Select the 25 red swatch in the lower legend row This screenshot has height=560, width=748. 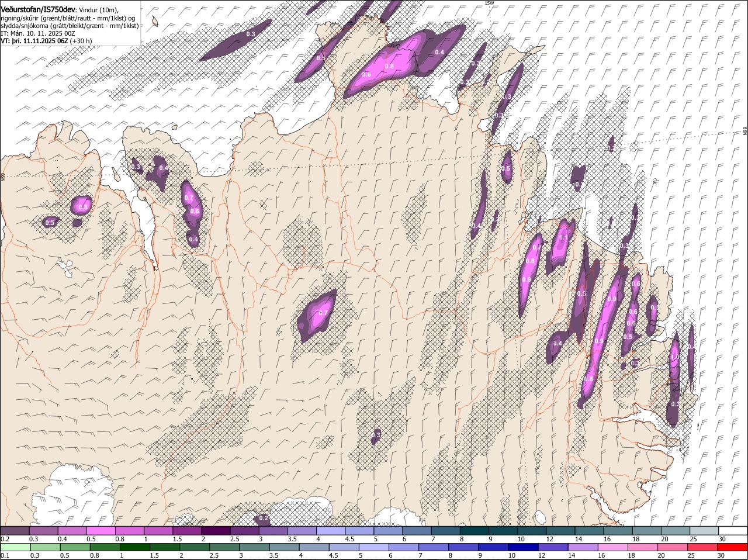(702, 547)
